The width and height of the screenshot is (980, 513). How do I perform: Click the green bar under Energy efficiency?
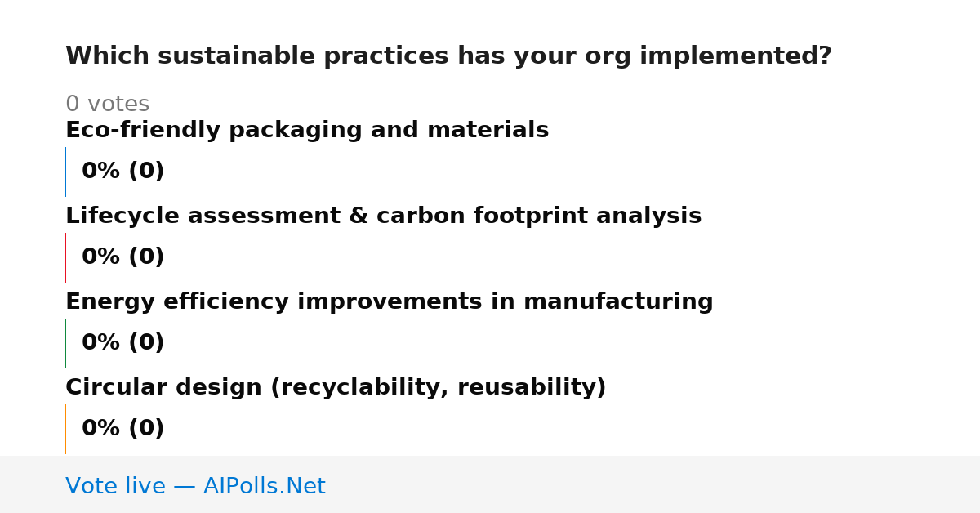65,343
